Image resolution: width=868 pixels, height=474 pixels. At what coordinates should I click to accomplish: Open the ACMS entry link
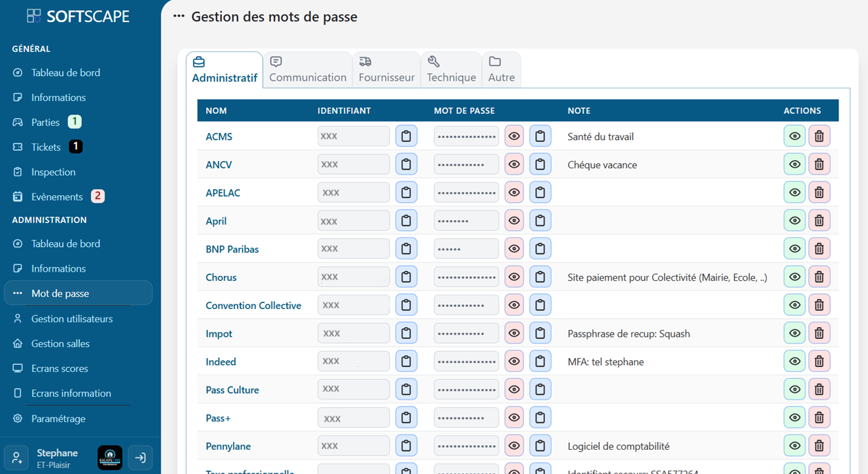(219, 136)
